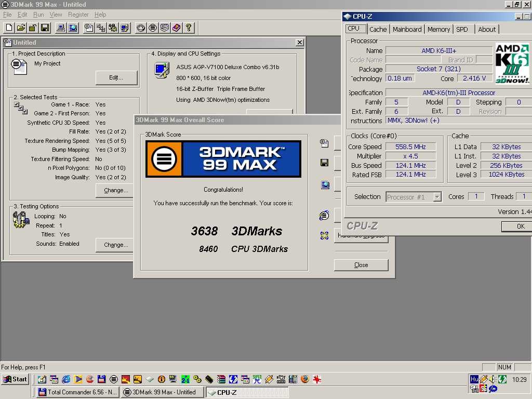Click the Save floppy disk toolbar icon
Screen dimensions: 532x399
45,28
